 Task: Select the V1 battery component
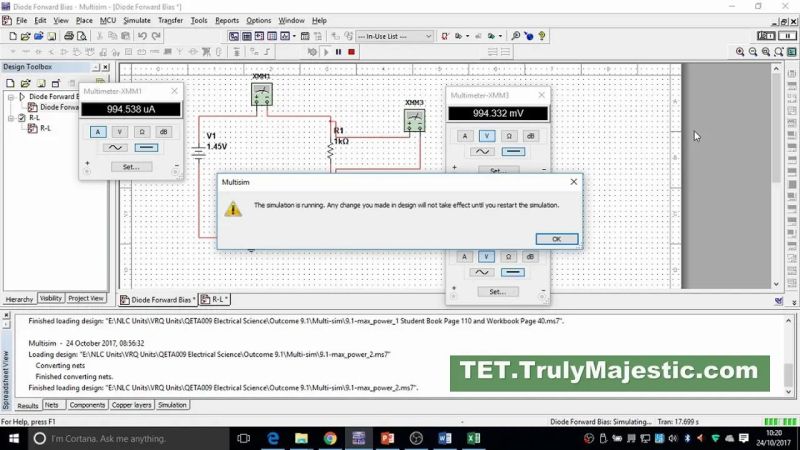coord(199,152)
